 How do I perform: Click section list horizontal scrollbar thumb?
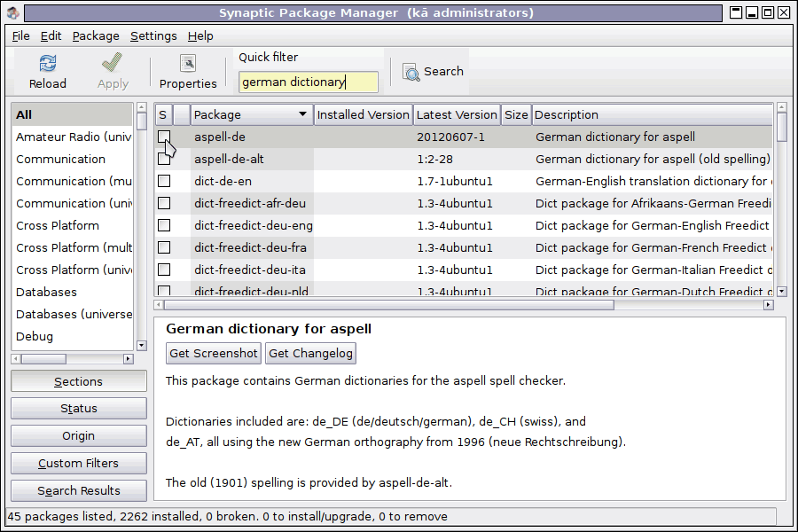tap(43, 359)
